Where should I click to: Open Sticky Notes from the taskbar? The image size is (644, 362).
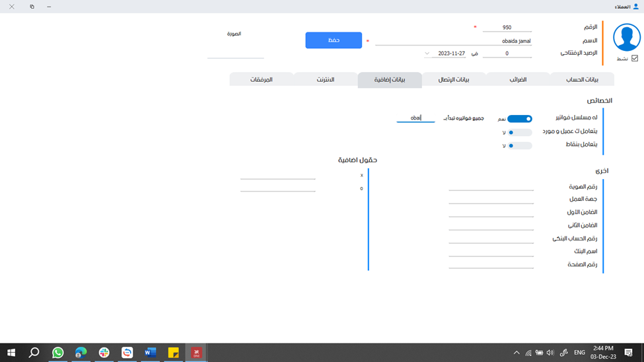click(173, 353)
